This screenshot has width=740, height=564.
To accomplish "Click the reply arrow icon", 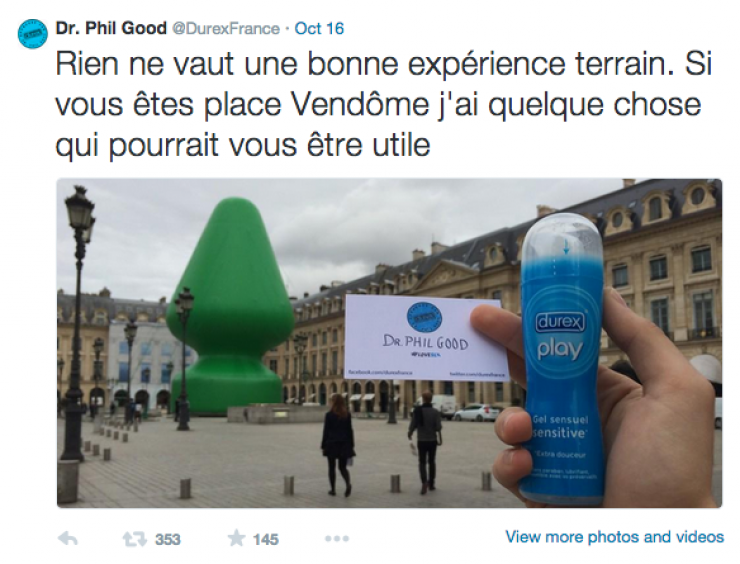I will pos(67,539).
